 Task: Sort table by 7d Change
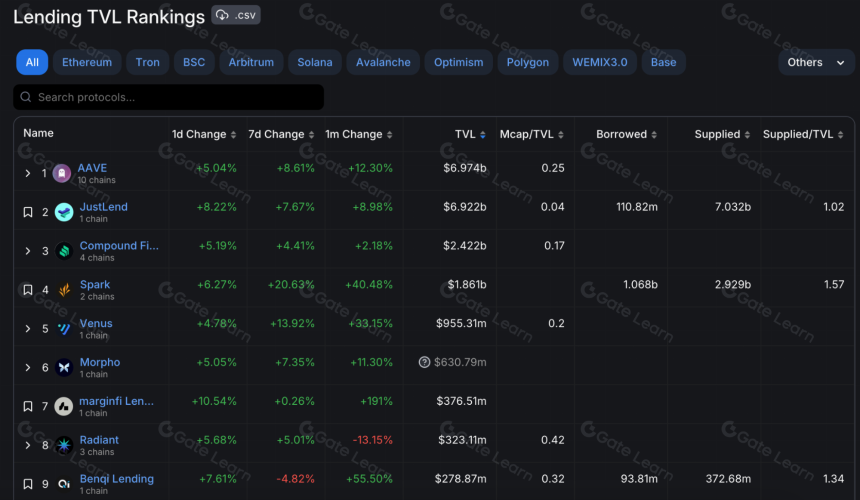281,134
